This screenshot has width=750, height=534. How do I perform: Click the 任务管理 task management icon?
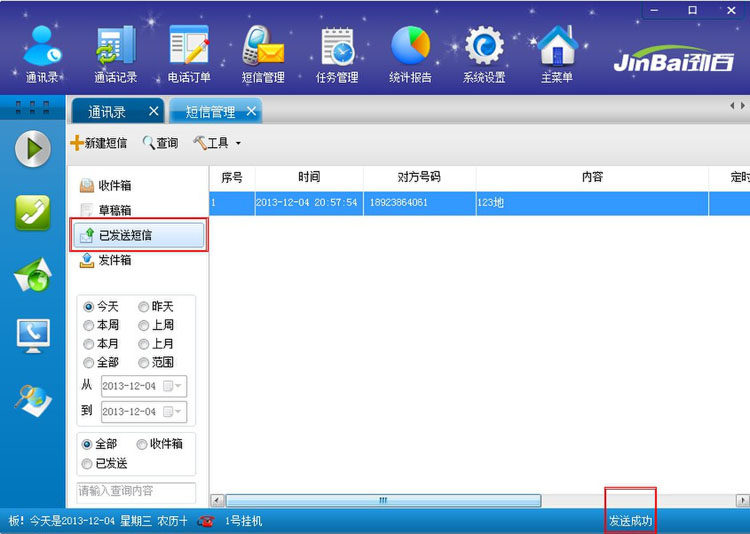(337, 52)
